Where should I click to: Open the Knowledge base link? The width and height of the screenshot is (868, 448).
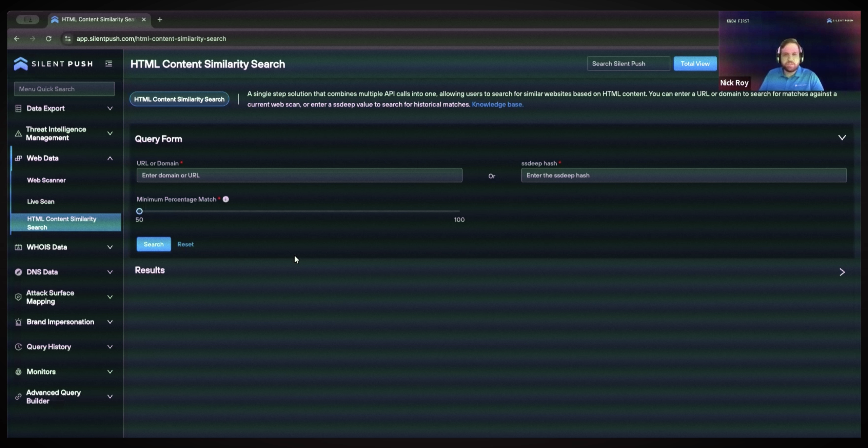497,104
